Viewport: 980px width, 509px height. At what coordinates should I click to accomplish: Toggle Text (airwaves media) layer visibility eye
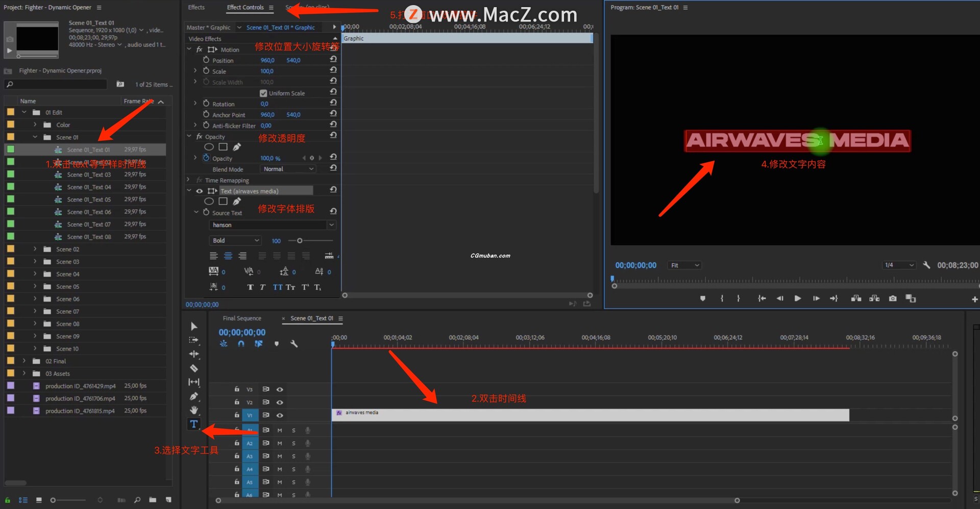click(200, 191)
